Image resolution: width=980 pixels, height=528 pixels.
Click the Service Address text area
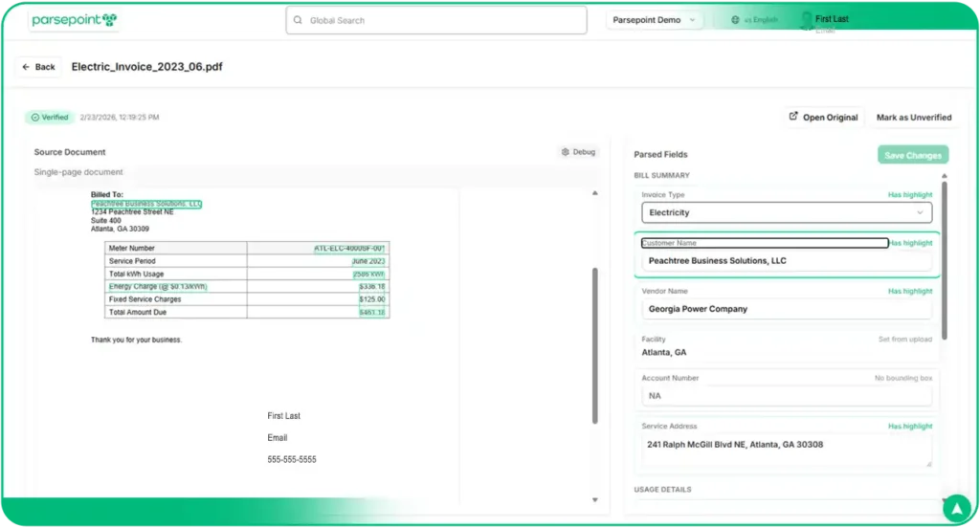tap(786, 450)
